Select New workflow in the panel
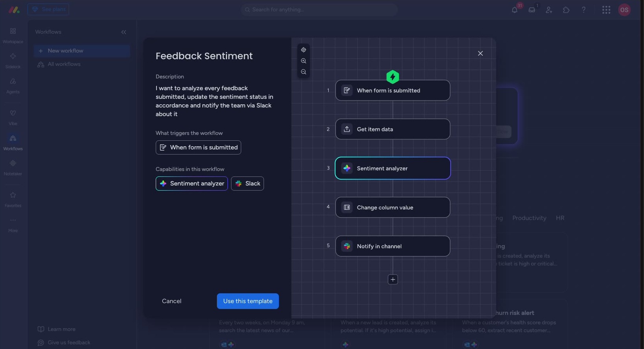The width and height of the screenshot is (644, 349). tap(82, 51)
